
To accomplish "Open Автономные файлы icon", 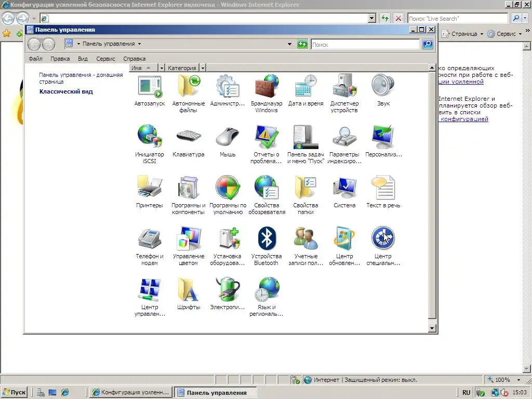I will coord(188,94).
